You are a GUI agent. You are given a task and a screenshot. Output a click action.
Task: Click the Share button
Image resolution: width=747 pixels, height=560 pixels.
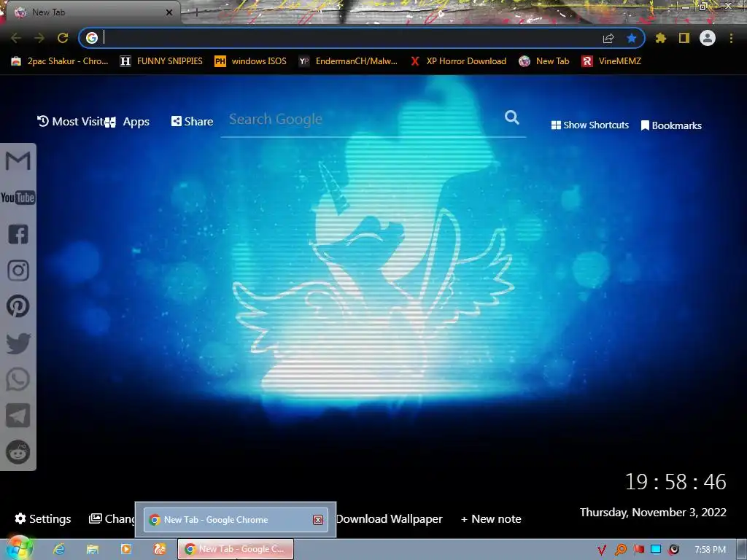[192, 122]
